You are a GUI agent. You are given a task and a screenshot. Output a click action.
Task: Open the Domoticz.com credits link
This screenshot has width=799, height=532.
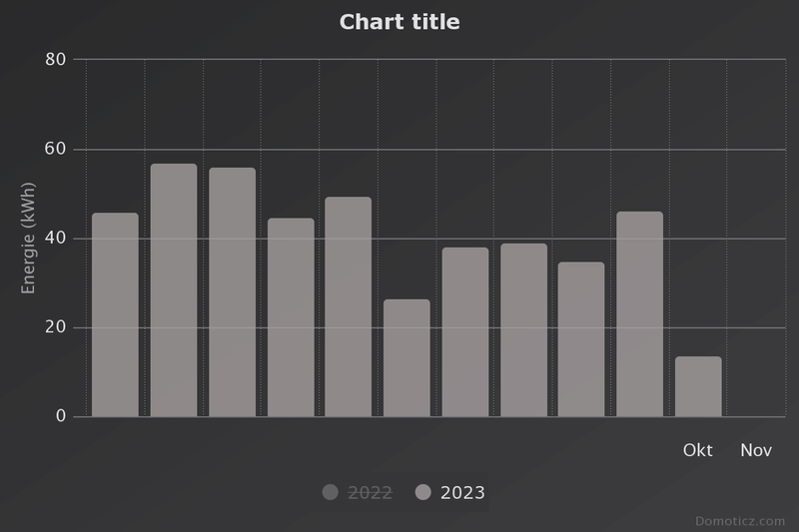coord(740,521)
